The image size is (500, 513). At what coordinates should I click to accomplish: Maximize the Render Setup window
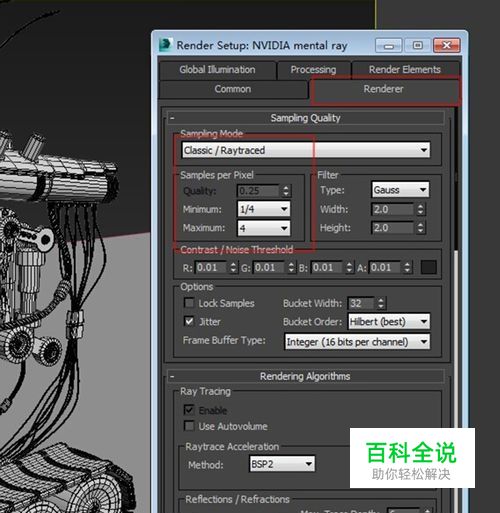coord(418,45)
